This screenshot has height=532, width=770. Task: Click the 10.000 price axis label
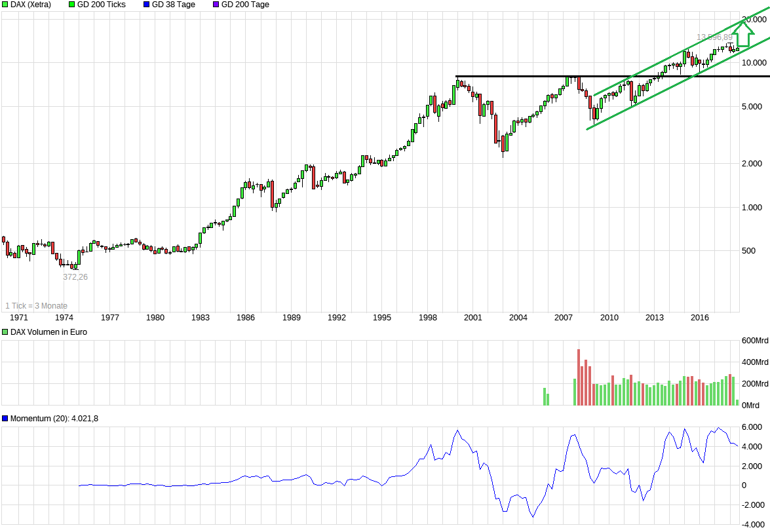[x=754, y=63]
